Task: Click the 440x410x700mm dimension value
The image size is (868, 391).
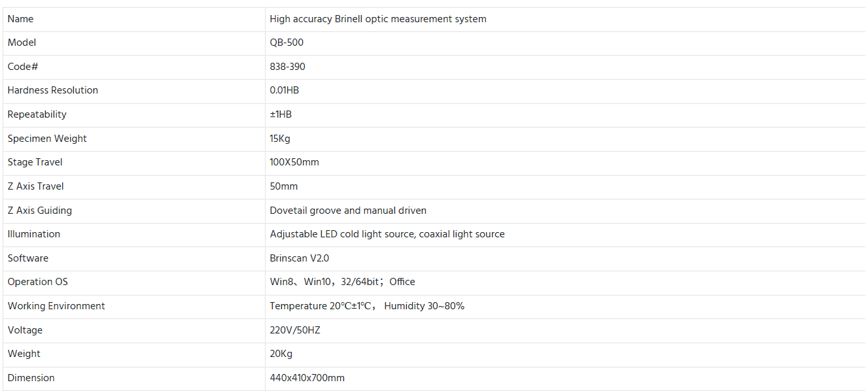Action: pyautogui.click(x=307, y=378)
